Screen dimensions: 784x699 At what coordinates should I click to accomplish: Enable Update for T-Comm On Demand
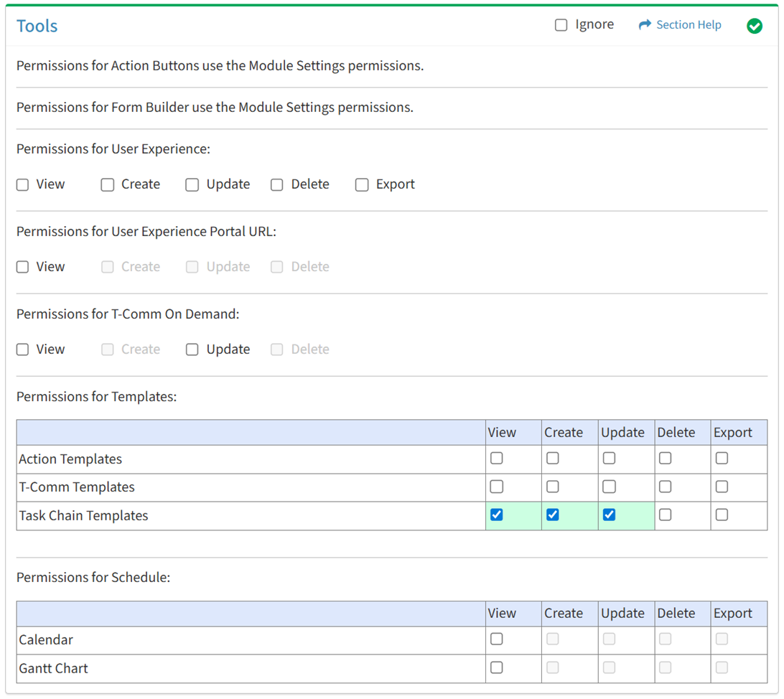[192, 349]
